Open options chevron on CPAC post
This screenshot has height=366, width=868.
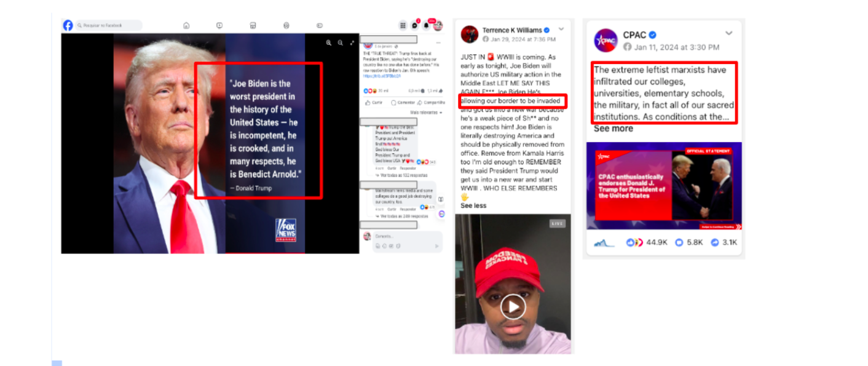[x=729, y=33]
